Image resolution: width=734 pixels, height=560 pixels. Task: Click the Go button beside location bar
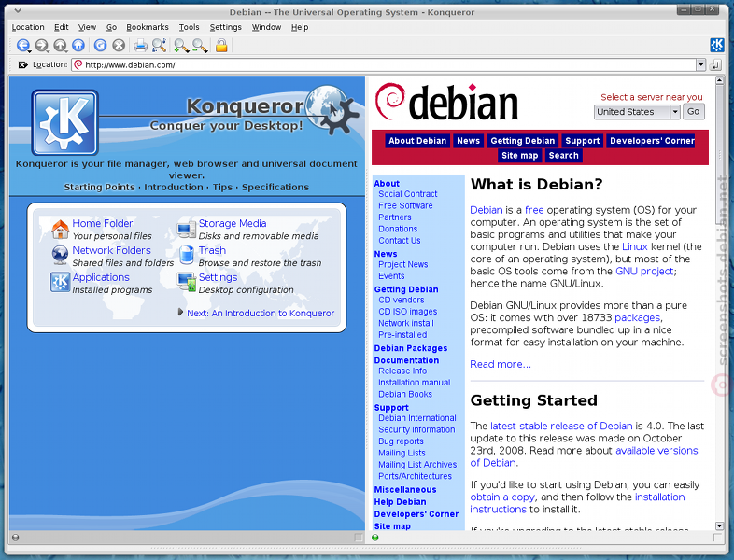pyautogui.click(x=715, y=64)
